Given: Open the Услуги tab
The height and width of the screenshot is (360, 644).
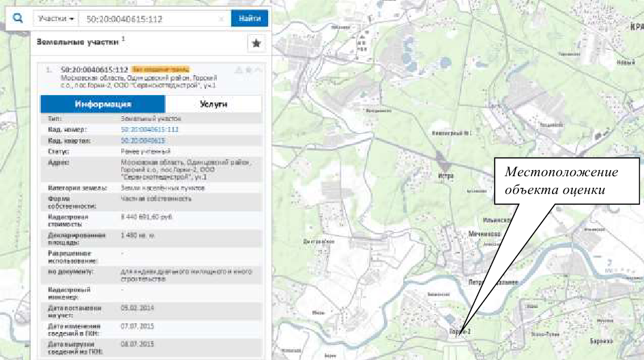Looking at the screenshot, I should coord(214,104).
